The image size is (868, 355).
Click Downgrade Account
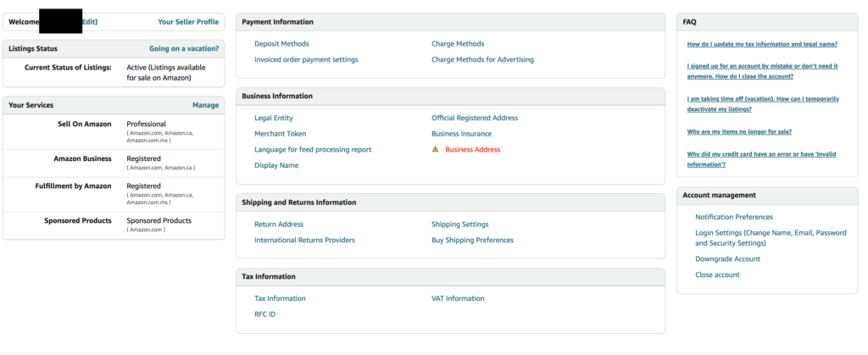[x=728, y=258]
